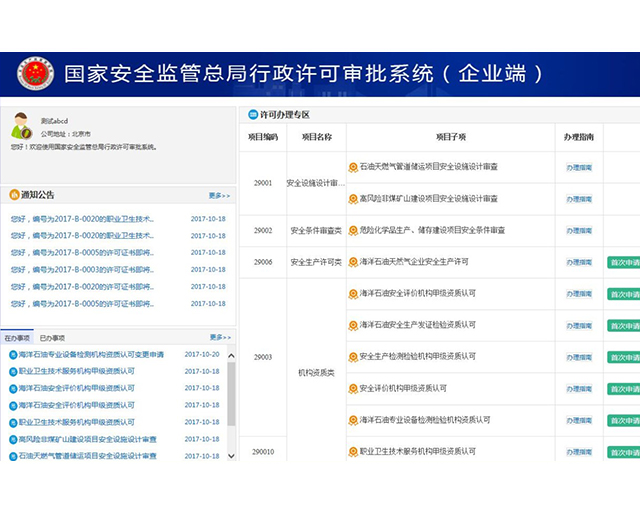Select the 在办事项 tab
The width and height of the screenshot is (640, 512).
[x=17, y=338]
